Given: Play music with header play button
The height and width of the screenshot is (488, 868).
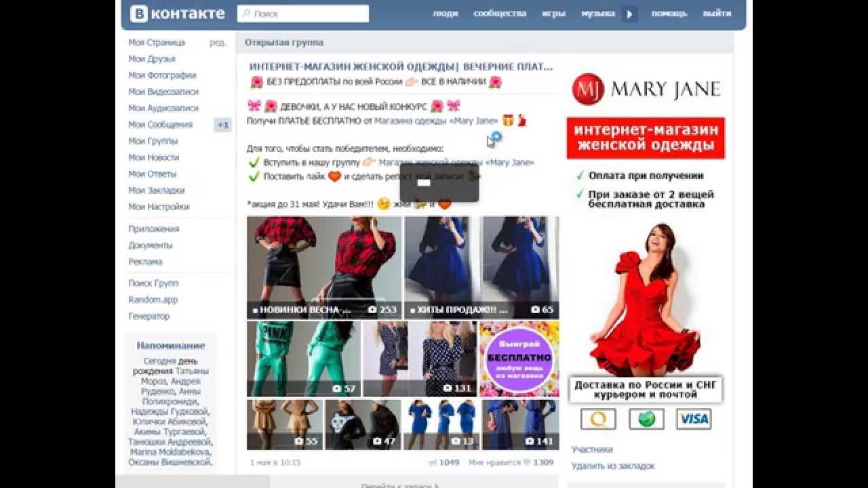Looking at the screenshot, I should point(630,14).
